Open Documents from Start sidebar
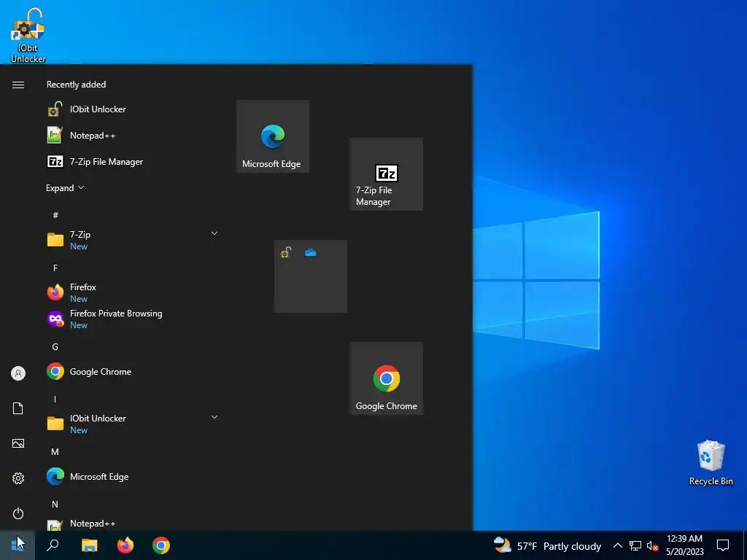The image size is (747, 560). (18, 408)
